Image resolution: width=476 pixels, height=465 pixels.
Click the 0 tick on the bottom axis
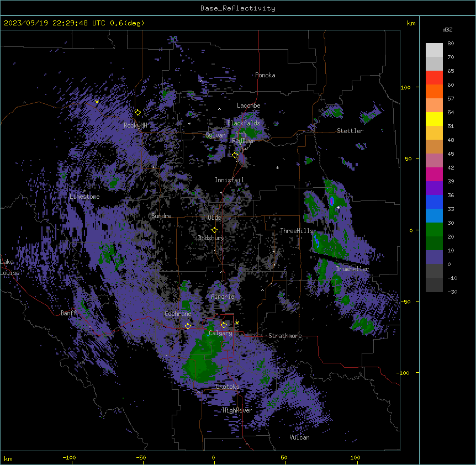(213, 457)
